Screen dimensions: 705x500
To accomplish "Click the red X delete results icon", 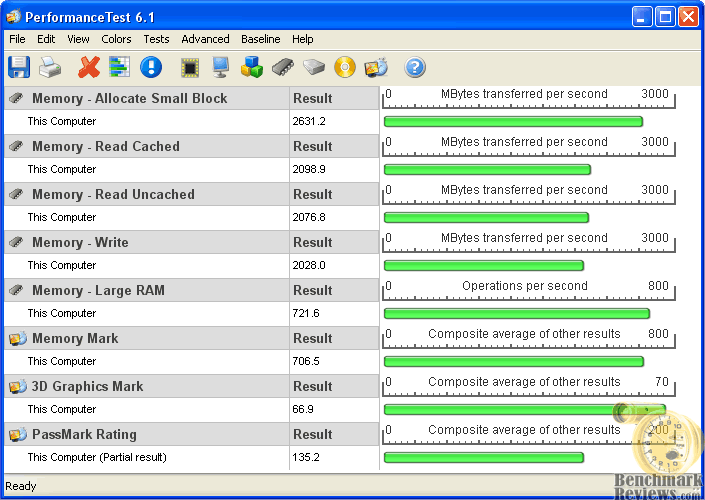I will pos(89,67).
